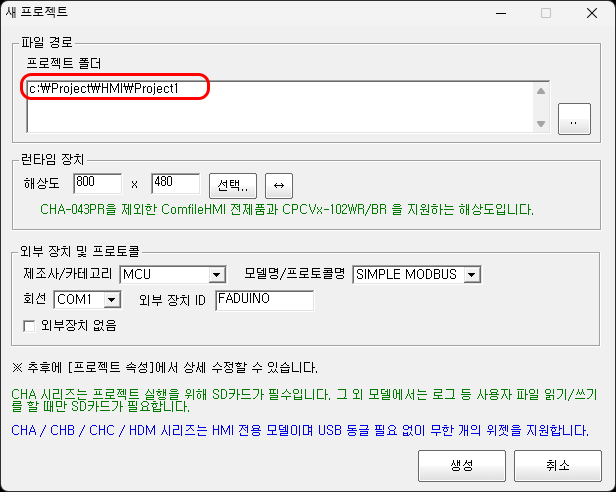
Task: Click the '..' browse folder button
Action: 573,119
